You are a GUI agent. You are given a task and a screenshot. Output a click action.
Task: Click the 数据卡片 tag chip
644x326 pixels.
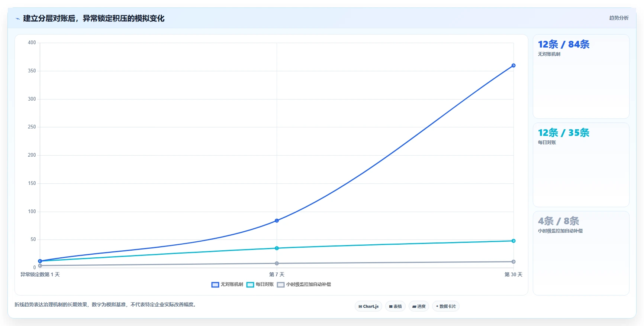pyautogui.click(x=446, y=306)
